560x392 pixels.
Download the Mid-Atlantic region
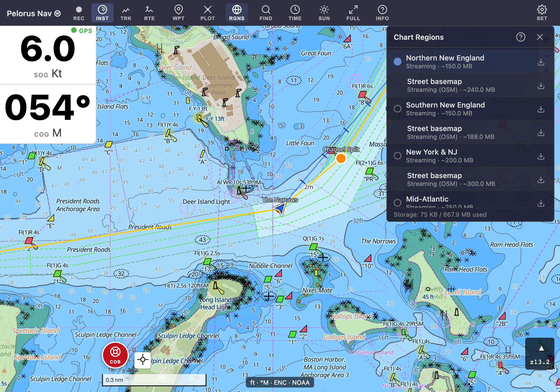541,203
